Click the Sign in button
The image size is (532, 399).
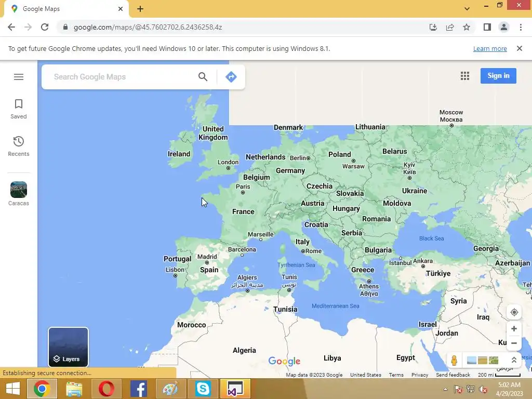(498, 76)
